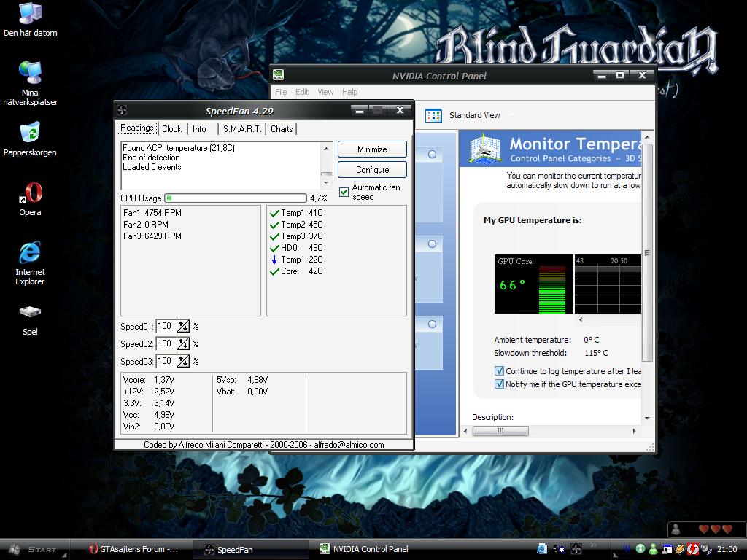747x560 pixels.
Task: Open the Den här datorn desktop icon
Action: click(30, 18)
